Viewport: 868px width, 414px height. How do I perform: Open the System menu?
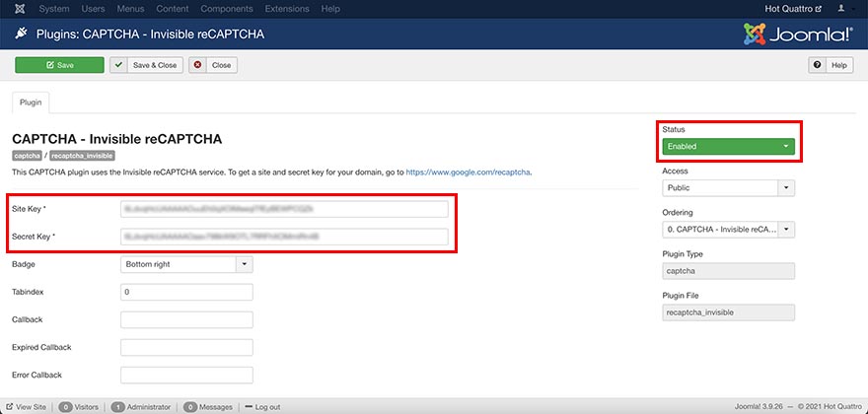pyautogui.click(x=53, y=9)
